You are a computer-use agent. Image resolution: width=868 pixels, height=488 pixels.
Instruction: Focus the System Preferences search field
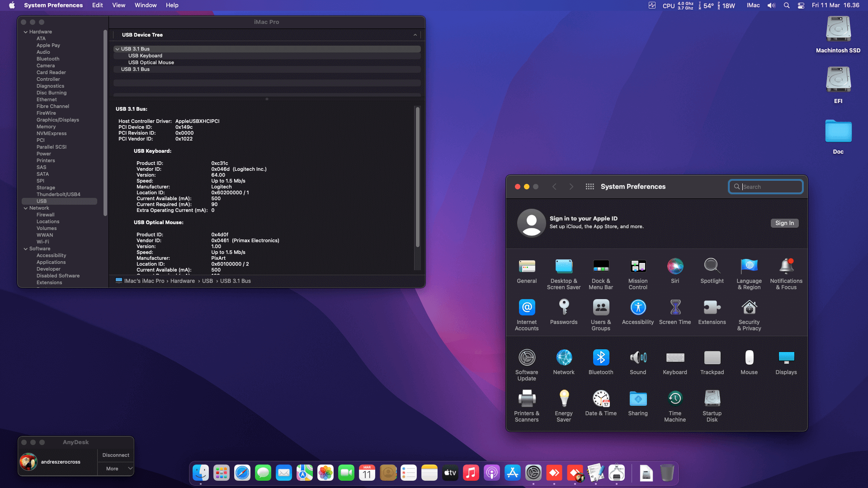766,187
